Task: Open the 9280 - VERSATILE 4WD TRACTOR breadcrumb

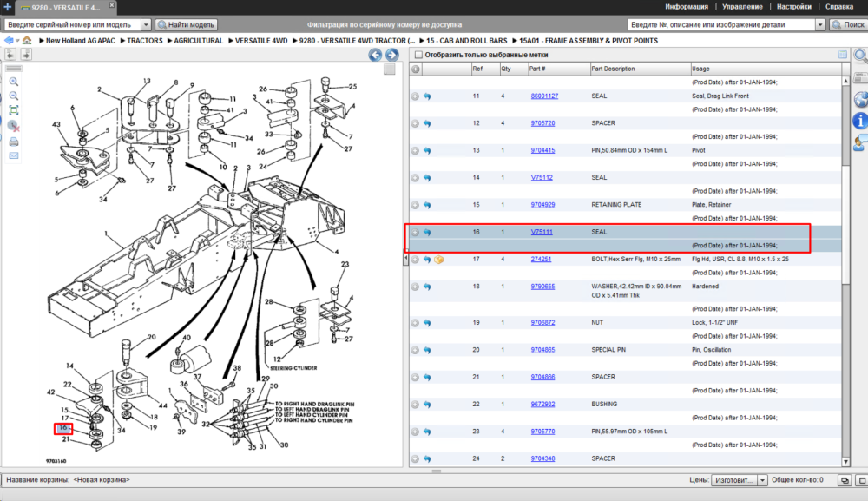Action: click(x=357, y=41)
